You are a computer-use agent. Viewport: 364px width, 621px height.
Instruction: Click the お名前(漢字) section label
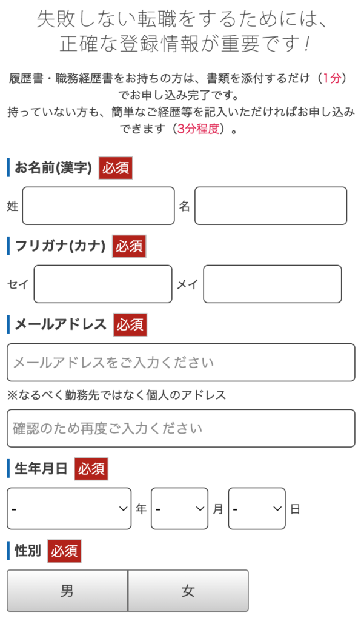(x=53, y=169)
